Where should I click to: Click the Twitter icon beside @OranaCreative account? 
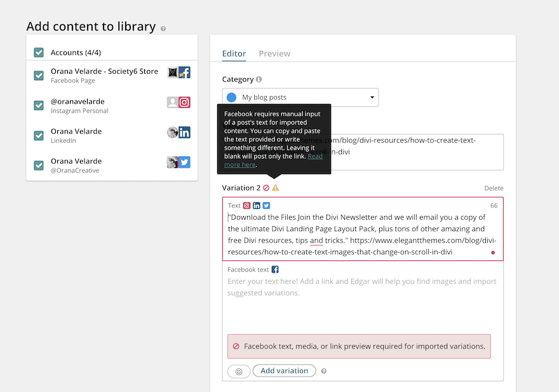184,162
